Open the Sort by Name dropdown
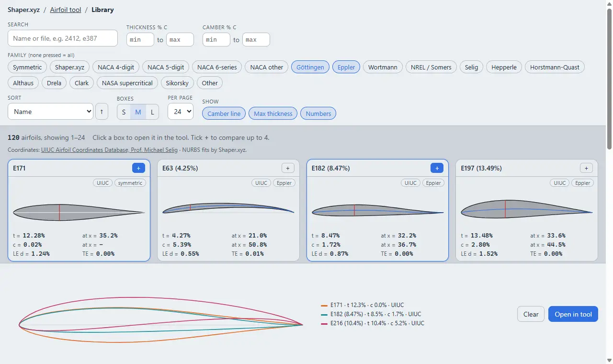The image size is (613, 364). (50, 112)
